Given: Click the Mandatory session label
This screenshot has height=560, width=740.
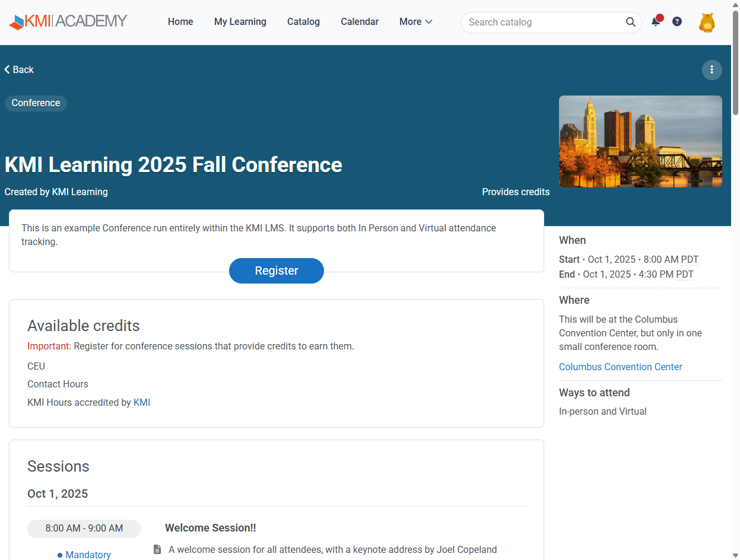Looking at the screenshot, I should [x=88, y=555].
